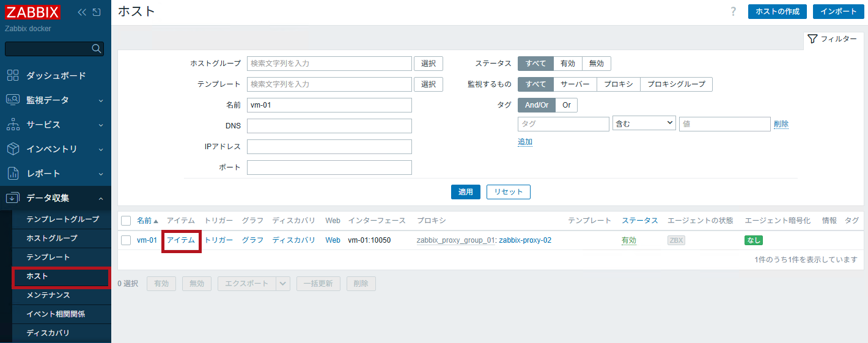Check the select-all hosts checkbox in header

pos(126,221)
